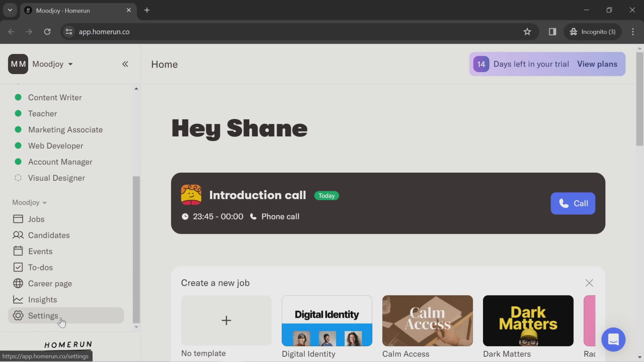Screen dimensions: 644x362
Task: Open the Events section
Action: click(x=40, y=251)
